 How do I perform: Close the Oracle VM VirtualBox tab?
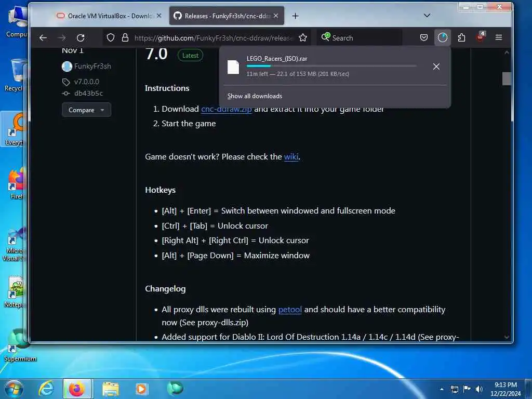(x=159, y=16)
